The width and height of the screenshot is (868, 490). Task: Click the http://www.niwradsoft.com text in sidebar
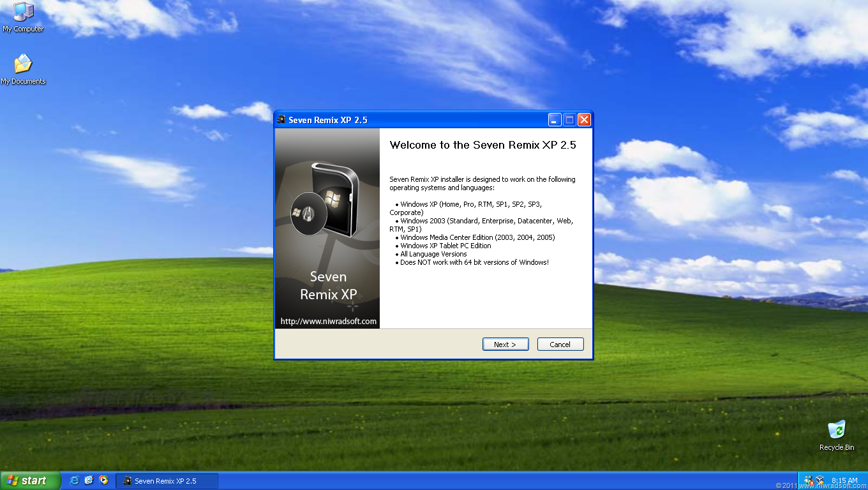[329, 322]
